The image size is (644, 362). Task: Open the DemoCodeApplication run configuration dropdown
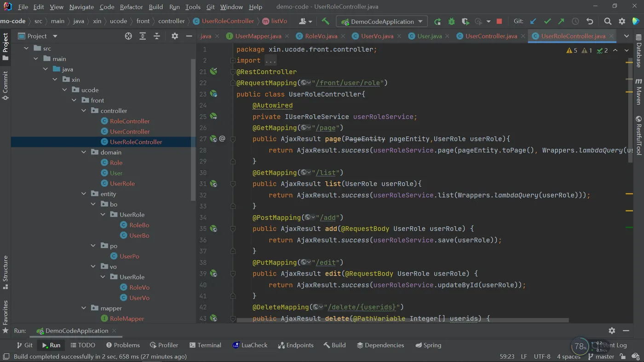[x=382, y=22]
